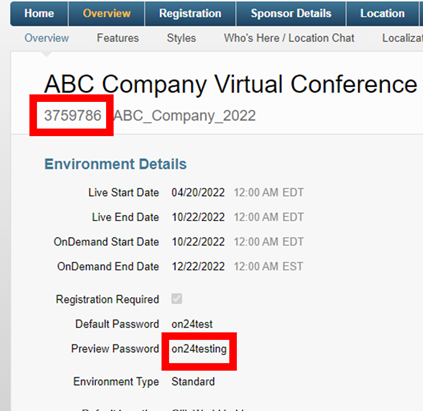Toggle the Registration Required checkbox
The height and width of the screenshot is (411, 423).
pyautogui.click(x=177, y=299)
